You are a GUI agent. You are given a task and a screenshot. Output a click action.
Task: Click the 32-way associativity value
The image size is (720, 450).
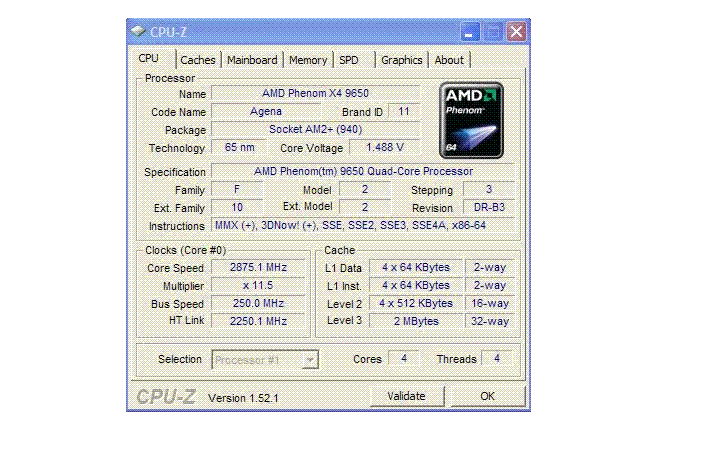pos(490,321)
